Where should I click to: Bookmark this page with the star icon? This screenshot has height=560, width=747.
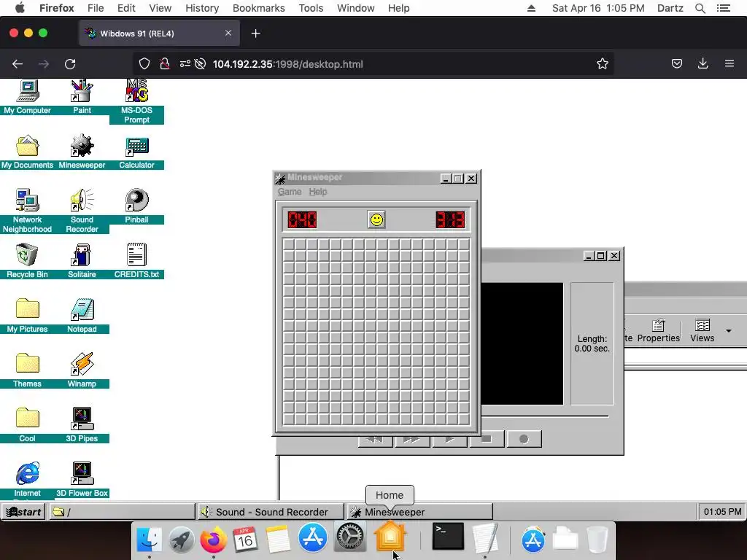[x=603, y=64]
